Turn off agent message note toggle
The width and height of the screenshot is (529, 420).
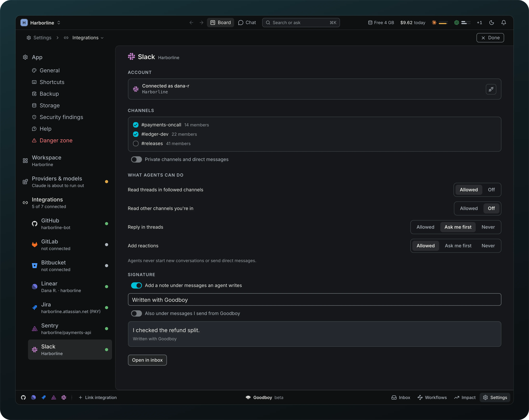[x=136, y=285]
